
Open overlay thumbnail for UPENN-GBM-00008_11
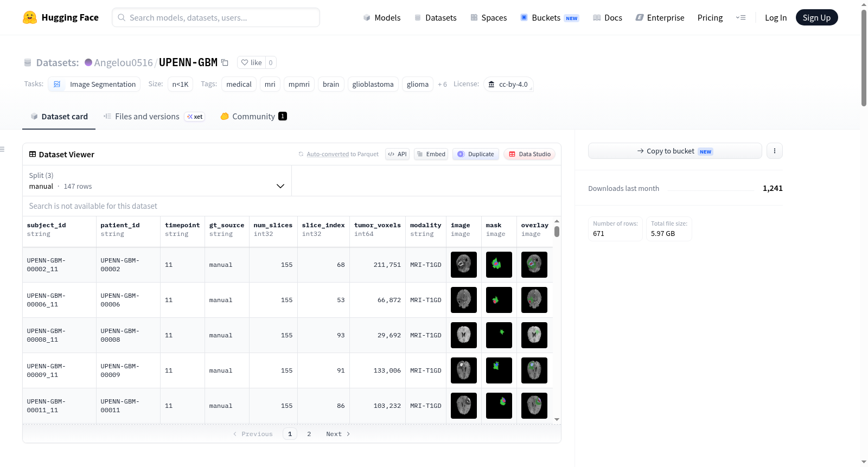click(534, 335)
